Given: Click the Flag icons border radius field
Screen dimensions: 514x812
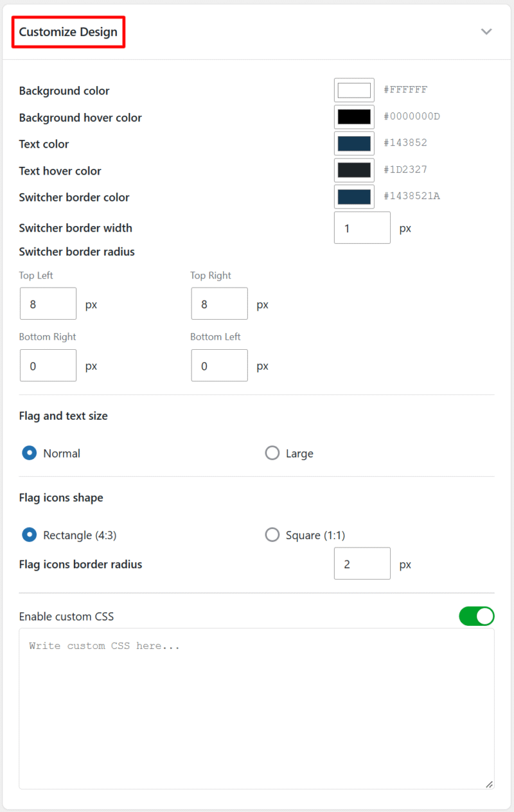Looking at the screenshot, I should 362,564.
